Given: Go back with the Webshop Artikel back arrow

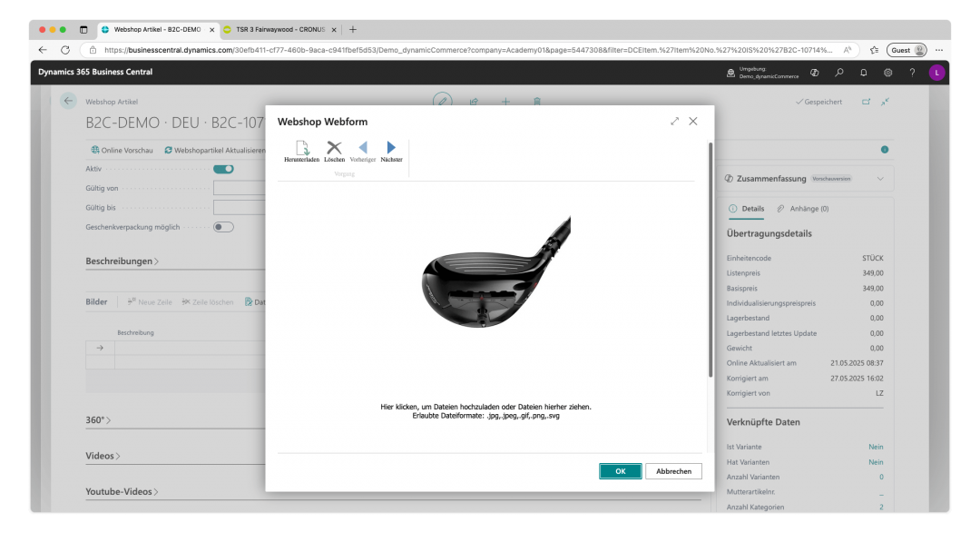Looking at the screenshot, I should click(x=68, y=101).
